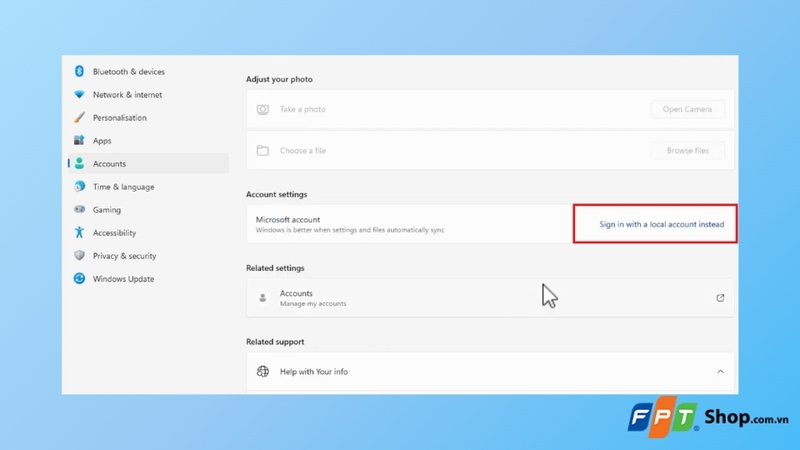800x450 pixels.
Task: Click the Time & language globe icon
Action: tap(79, 186)
